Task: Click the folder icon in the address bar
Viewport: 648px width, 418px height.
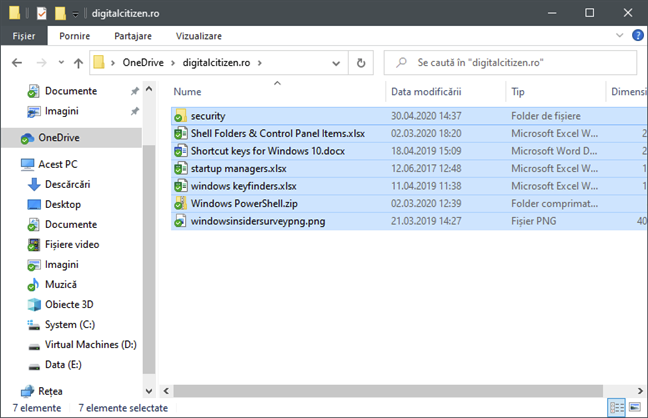Action: 99,62
